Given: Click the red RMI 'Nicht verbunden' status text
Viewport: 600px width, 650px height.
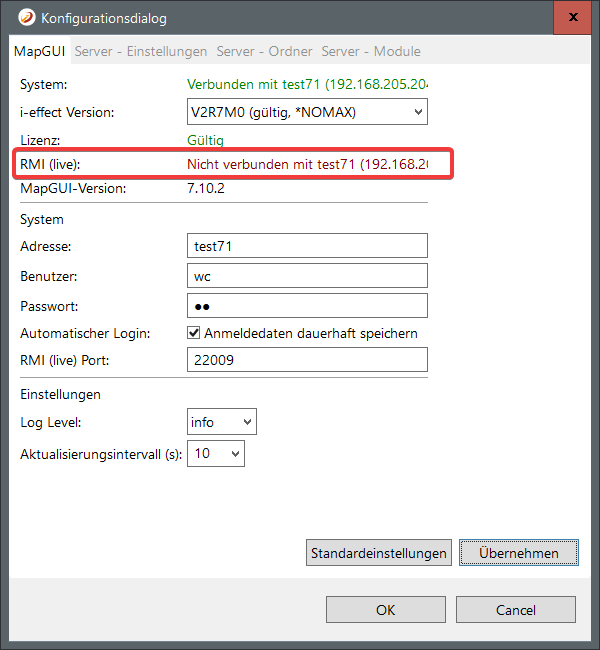Looking at the screenshot, I should (307, 164).
